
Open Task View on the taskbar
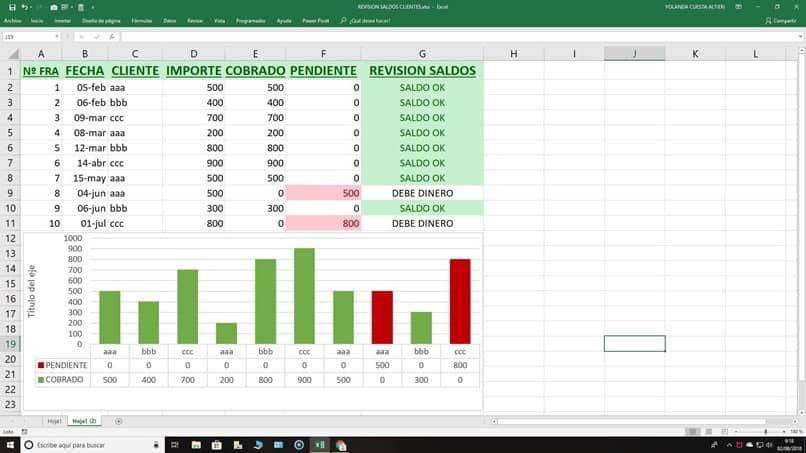click(174, 445)
